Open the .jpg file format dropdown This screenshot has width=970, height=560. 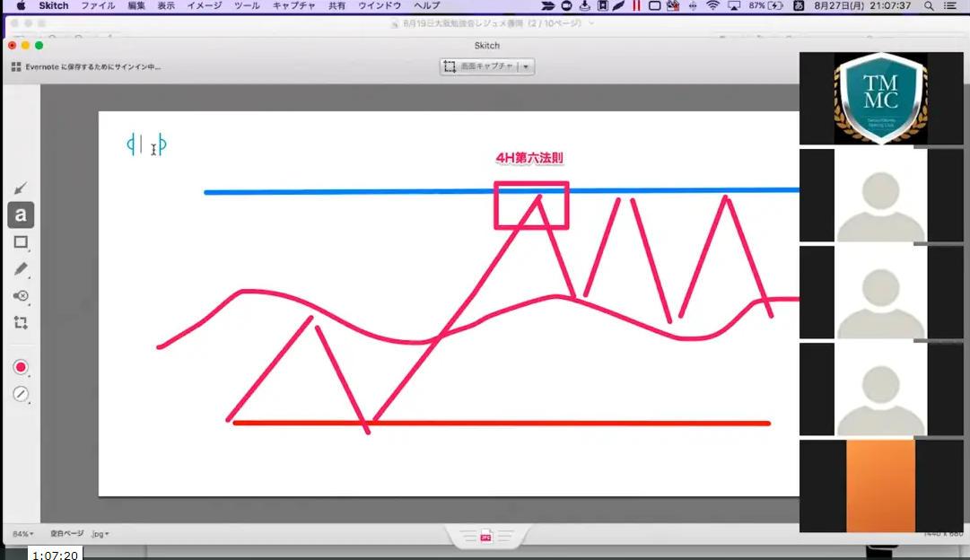click(x=100, y=534)
